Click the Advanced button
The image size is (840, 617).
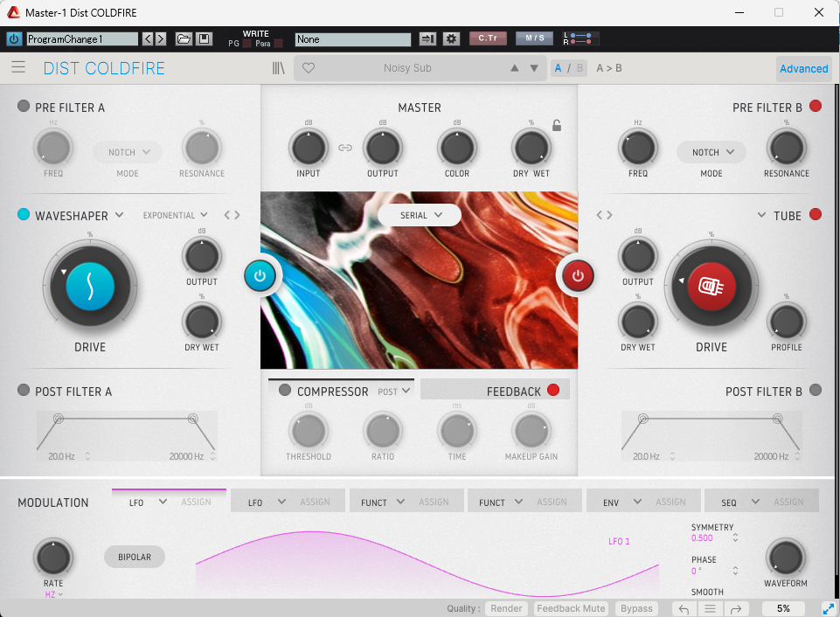tap(803, 68)
